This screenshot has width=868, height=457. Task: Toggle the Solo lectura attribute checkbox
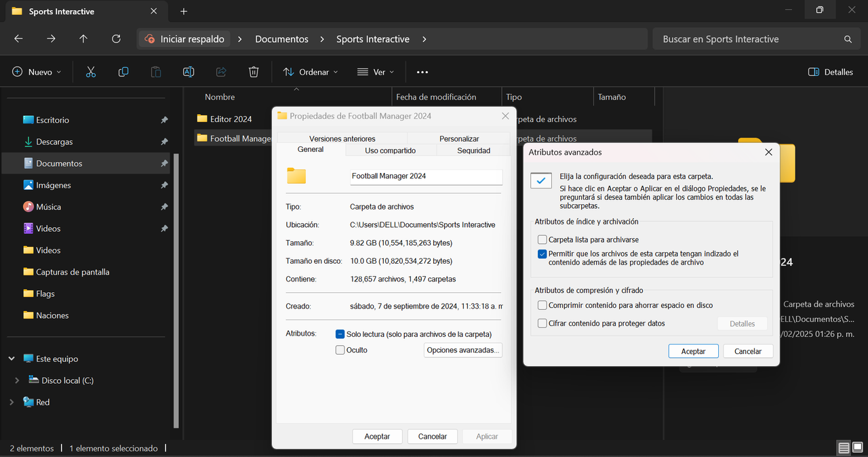(340, 334)
